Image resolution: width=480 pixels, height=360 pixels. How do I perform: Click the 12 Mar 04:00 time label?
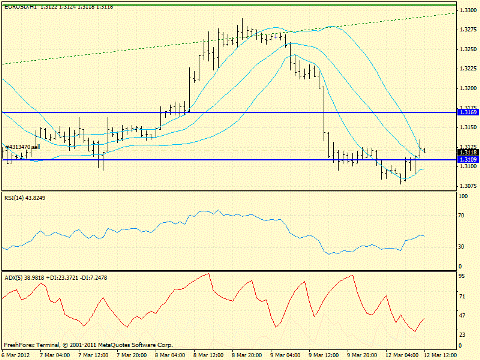[x=401, y=355]
